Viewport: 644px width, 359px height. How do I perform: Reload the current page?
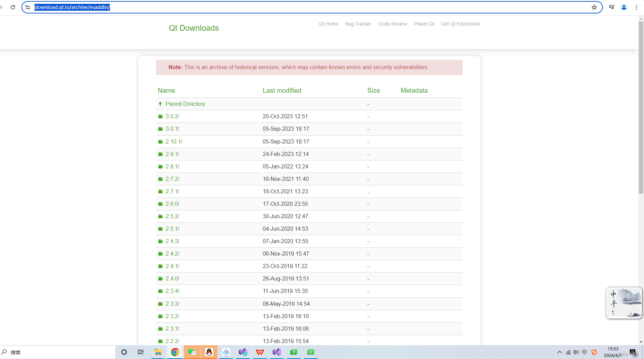(13, 7)
